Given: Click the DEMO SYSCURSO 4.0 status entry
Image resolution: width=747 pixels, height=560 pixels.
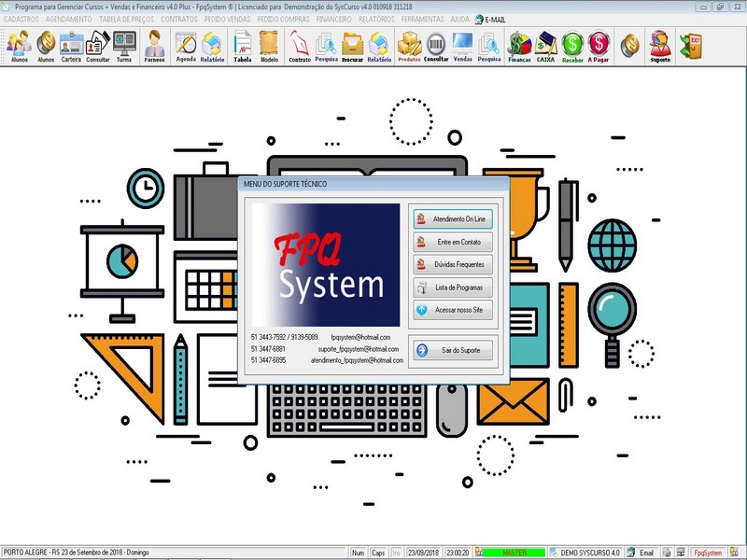Looking at the screenshot, I should point(585,553).
